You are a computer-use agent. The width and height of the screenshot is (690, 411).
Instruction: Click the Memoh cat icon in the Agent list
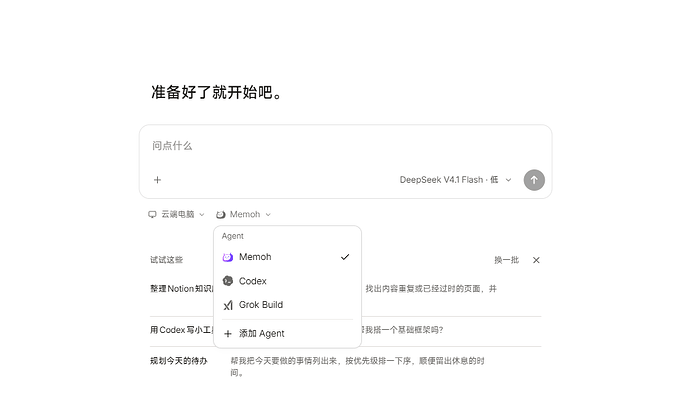(228, 257)
